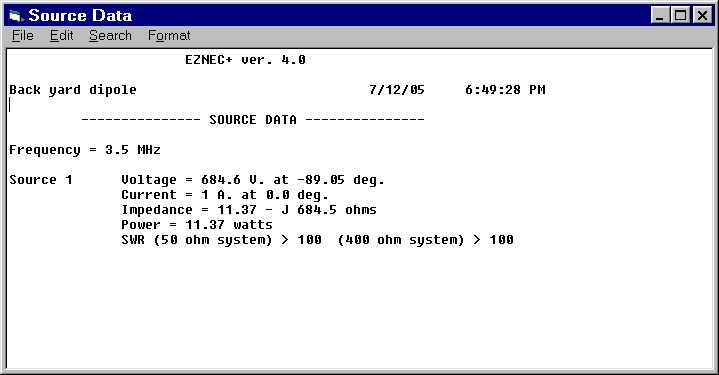Click the date '7/12/05'
The image size is (719, 375).
[x=397, y=90]
